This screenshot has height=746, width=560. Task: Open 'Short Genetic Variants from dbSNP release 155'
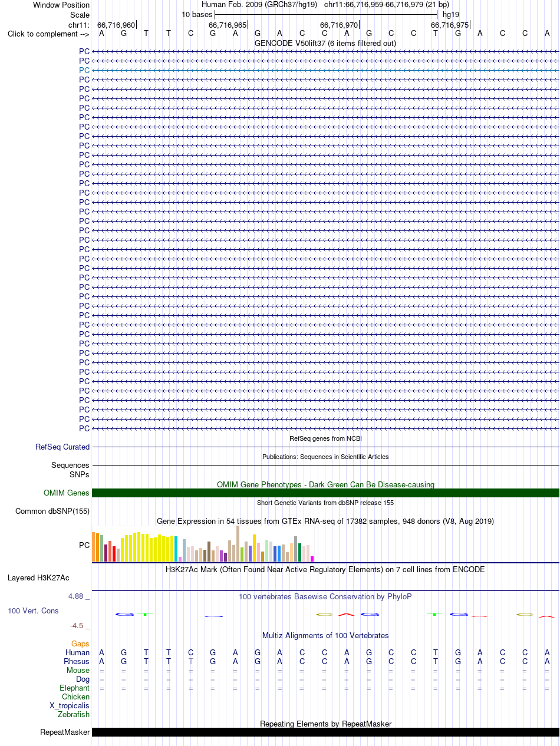click(x=325, y=503)
